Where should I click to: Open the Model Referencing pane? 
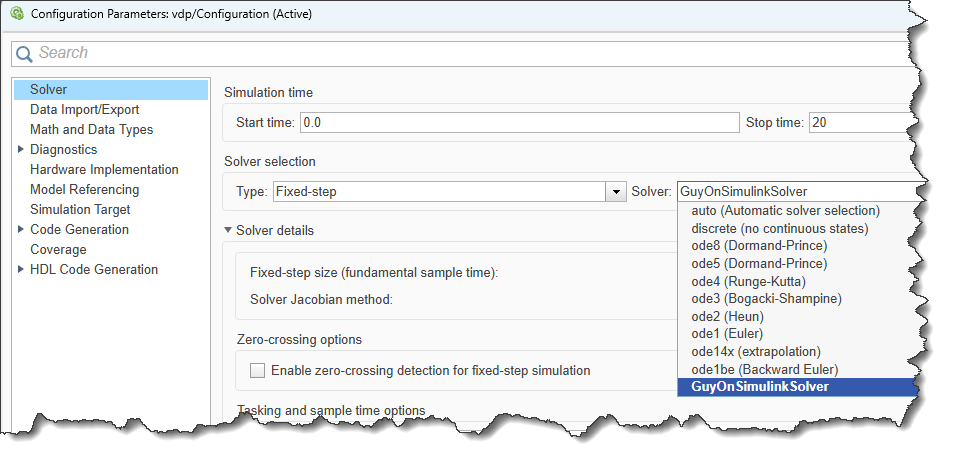tap(84, 190)
